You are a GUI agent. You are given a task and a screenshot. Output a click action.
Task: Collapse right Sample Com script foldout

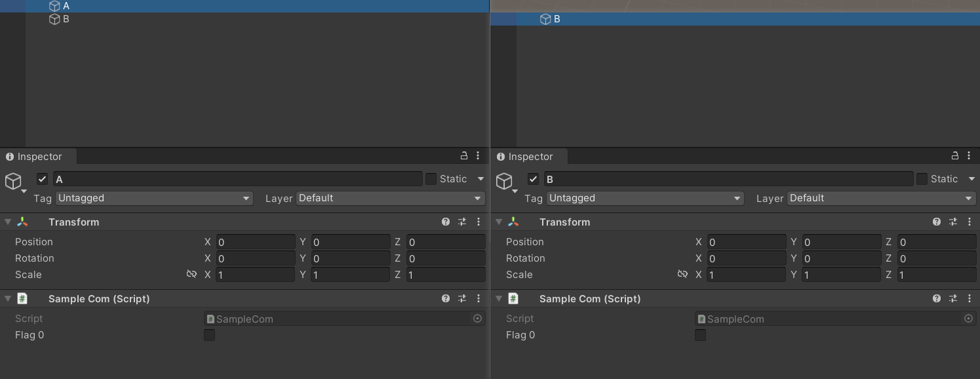coord(499,299)
